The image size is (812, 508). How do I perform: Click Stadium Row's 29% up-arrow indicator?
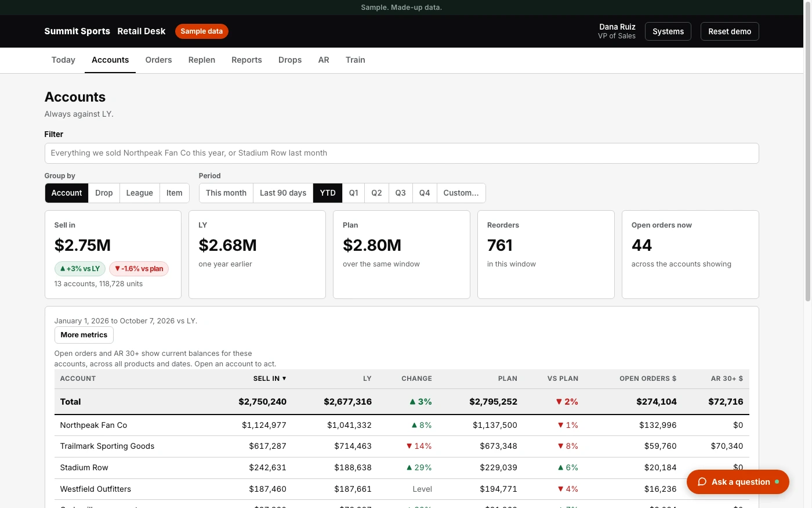[409, 467]
